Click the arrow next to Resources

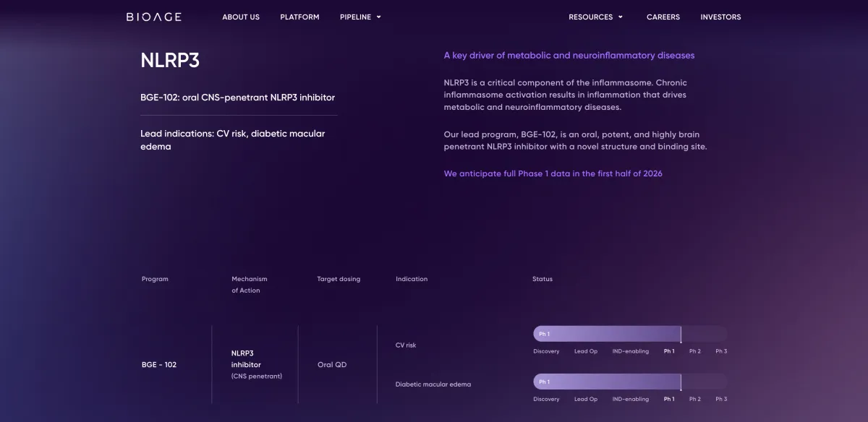621,17
